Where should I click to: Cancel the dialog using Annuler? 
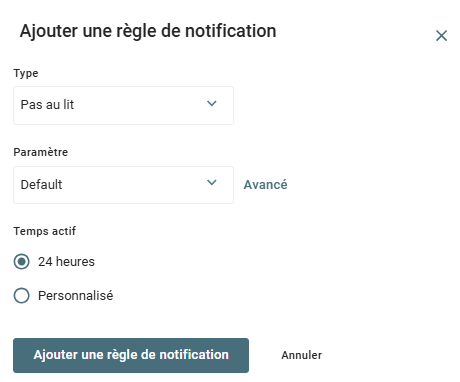[302, 355]
